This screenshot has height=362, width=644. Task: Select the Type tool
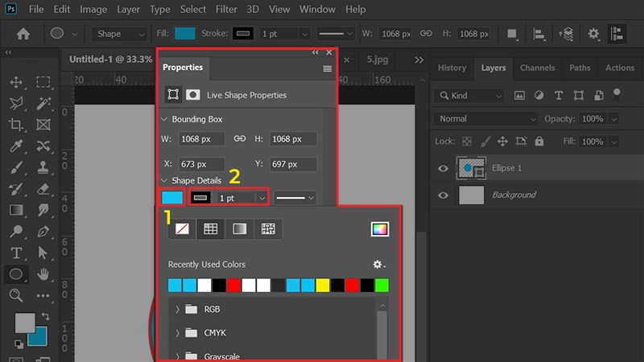[x=15, y=253]
